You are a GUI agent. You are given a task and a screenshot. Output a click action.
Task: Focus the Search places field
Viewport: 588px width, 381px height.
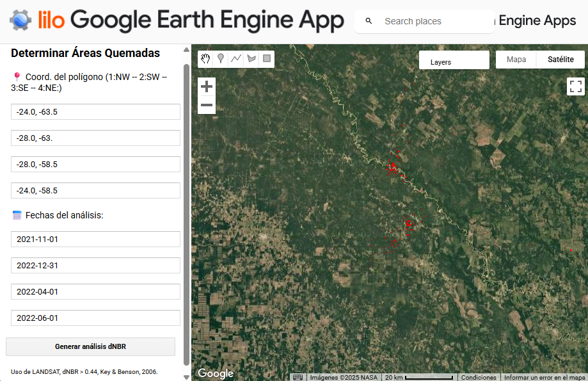(424, 21)
